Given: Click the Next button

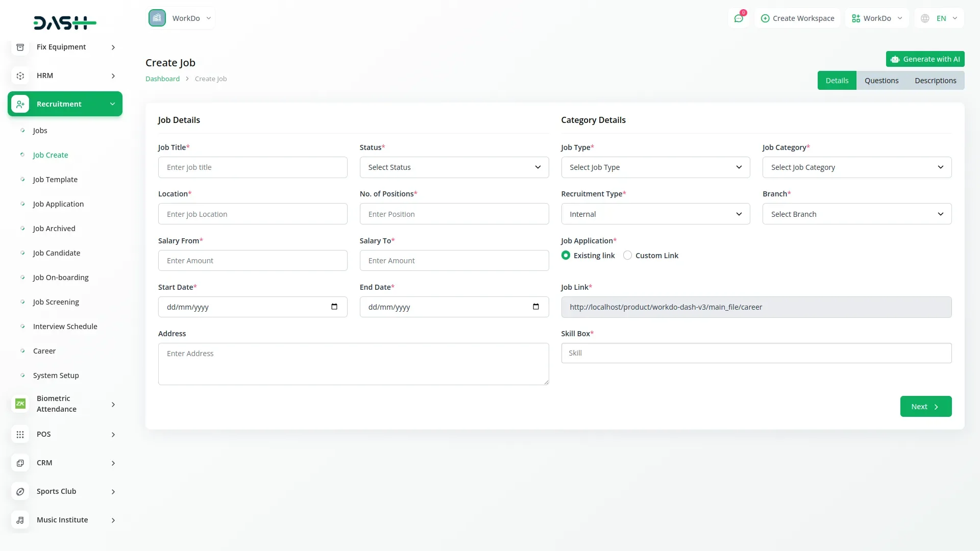Looking at the screenshot, I should coord(925,407).
